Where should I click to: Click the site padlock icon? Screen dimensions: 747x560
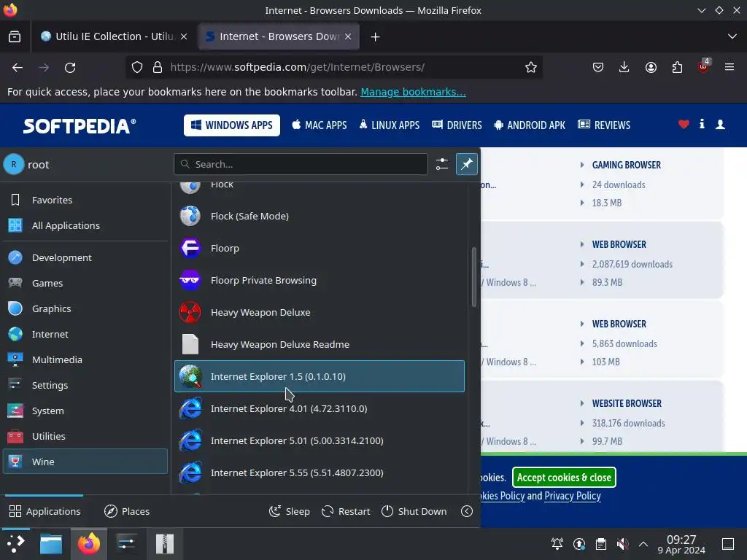pos(158,68)
